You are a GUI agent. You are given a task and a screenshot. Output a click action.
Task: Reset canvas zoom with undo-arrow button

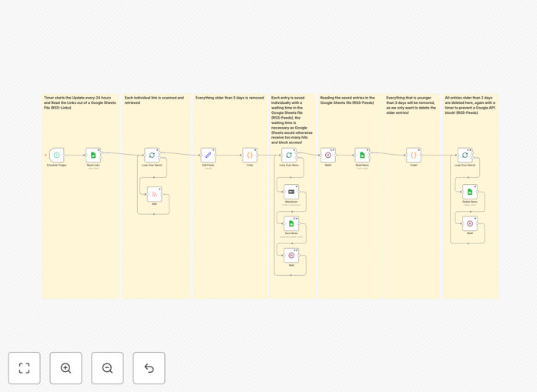click(x=149, y=368)
